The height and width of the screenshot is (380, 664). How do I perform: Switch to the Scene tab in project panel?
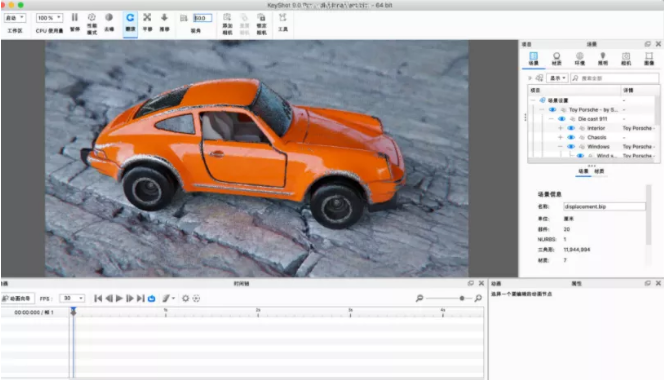point(534,58)
